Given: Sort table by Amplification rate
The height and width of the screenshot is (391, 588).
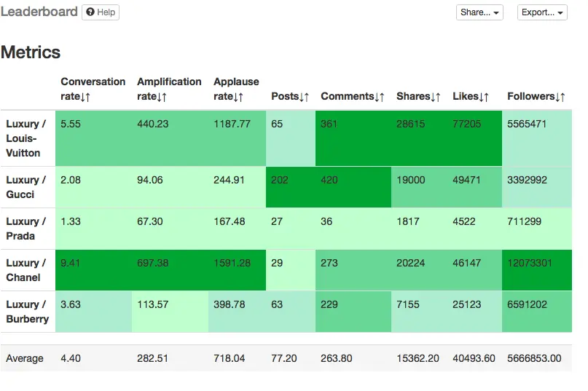Looking at the screenshot, I should (x=161, y=97).
